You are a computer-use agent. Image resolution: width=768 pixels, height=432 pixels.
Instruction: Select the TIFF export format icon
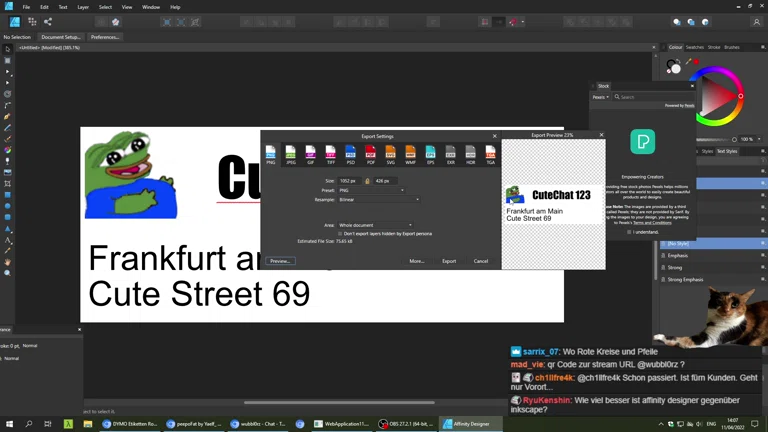pos(331,155)
